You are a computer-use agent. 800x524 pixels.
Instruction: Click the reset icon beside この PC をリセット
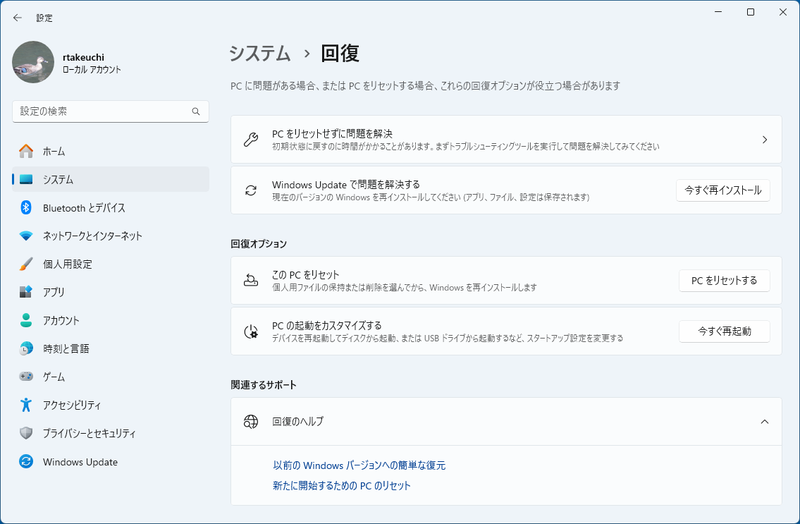pyautogui.click(x=251, y=280)
